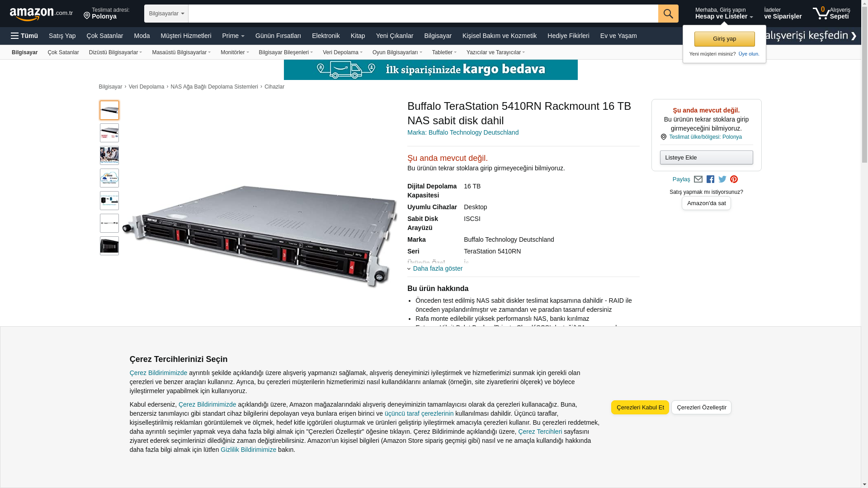This screenshot has width=868, height=488.
Task: Open the shopping cart icon
Action: coord(821,14)
